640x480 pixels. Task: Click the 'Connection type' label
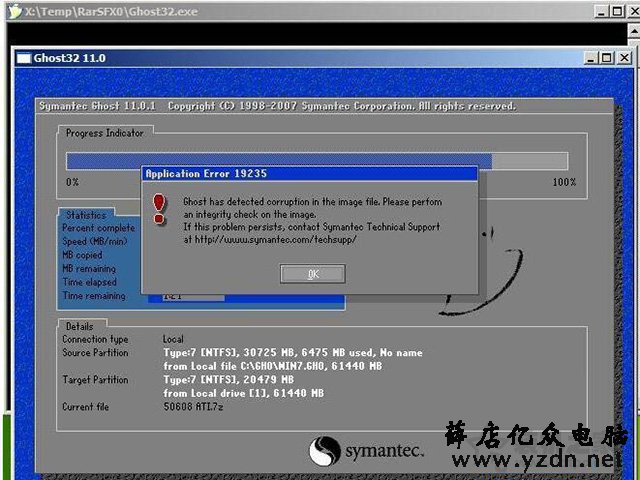point(95,339)
